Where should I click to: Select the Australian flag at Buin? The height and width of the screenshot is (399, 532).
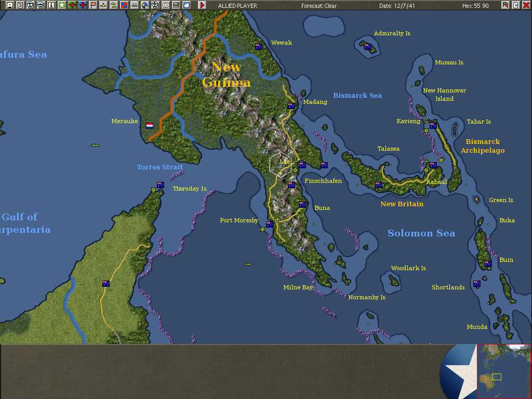pos(488,263)
